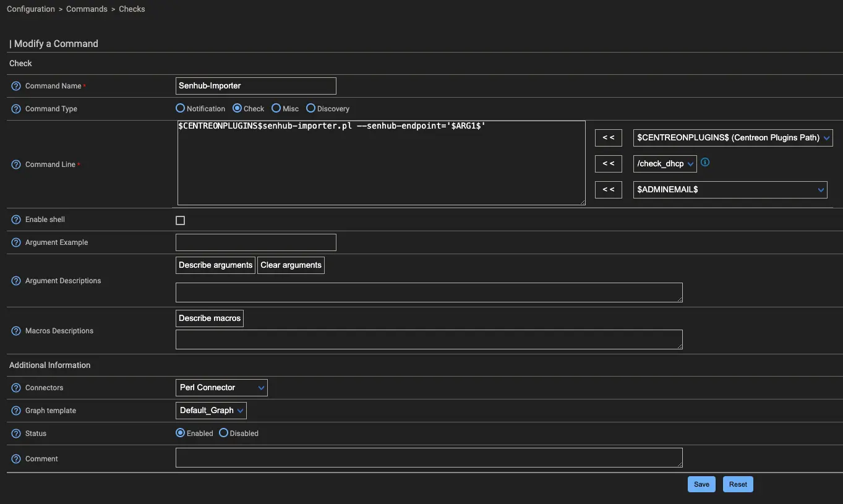Screen dimensions: 843x504
Task: Go to Configuration in breadcrumb
Action: [31, 9]
